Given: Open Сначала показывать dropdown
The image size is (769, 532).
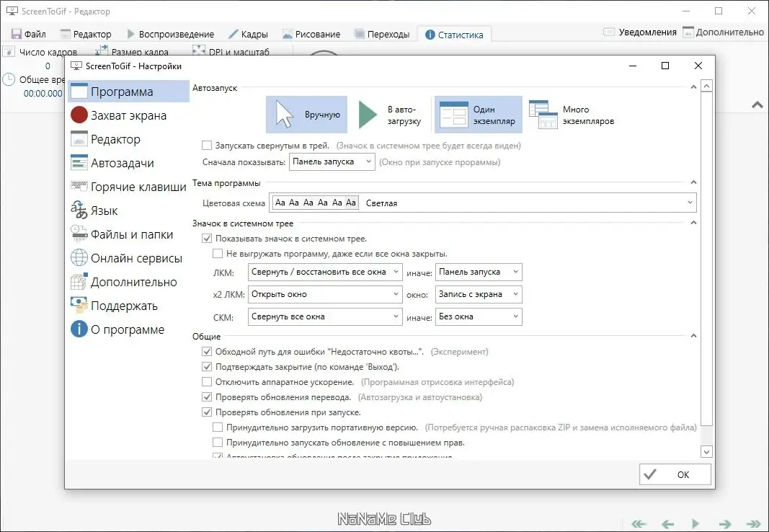Looking at the screenshot, I should (x=332, y=161).
